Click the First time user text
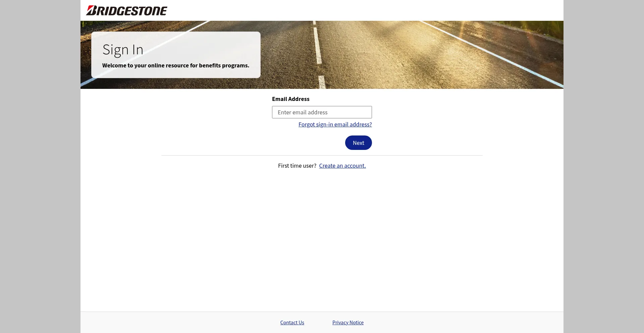The height and width of the screenshot is (333, 644). coord(297,166)
